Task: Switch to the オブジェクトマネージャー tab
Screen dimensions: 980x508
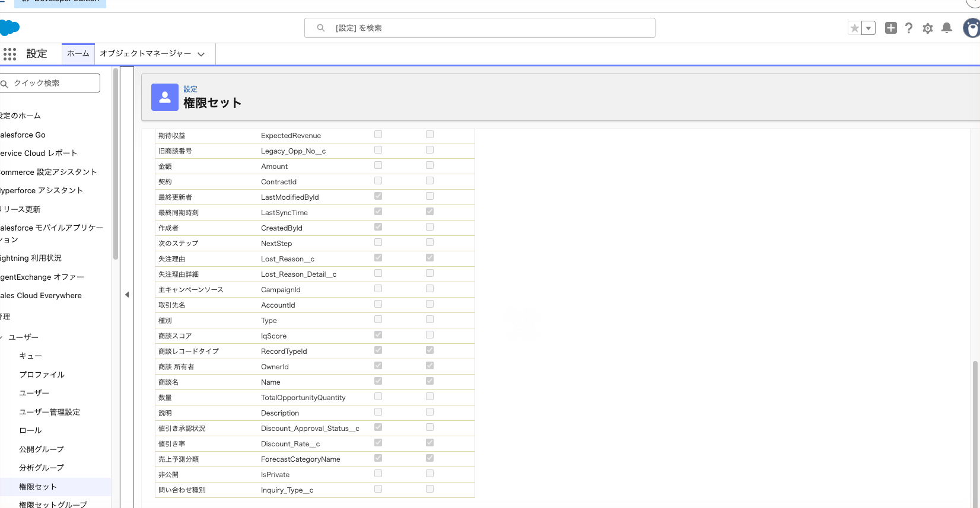Action: [x=145, y=53]
